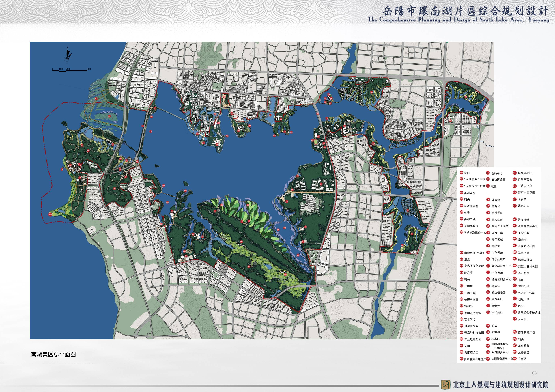555x392 pixels.
Task: Click the B12 珍珠山公园 legend marker
Action: coord(461,326)
